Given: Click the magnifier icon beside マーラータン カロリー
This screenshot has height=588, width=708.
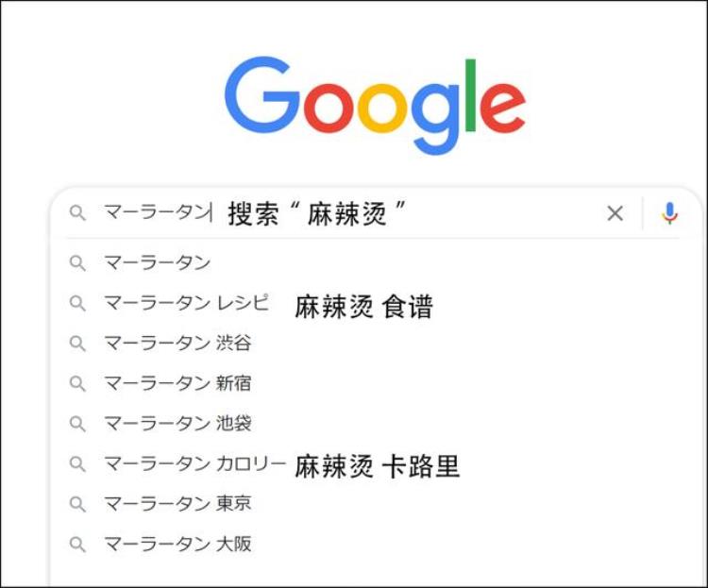Looking at the screenshot, I should [77, 463].
